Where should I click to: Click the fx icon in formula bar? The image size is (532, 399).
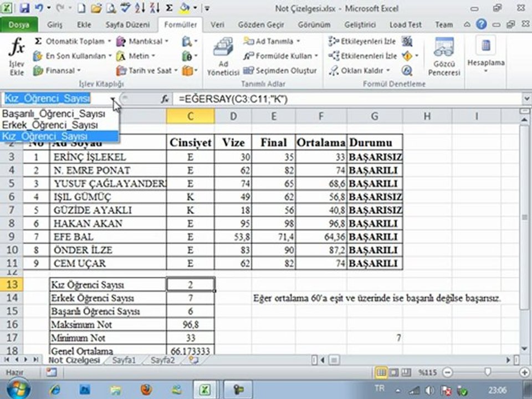point(165,99)
